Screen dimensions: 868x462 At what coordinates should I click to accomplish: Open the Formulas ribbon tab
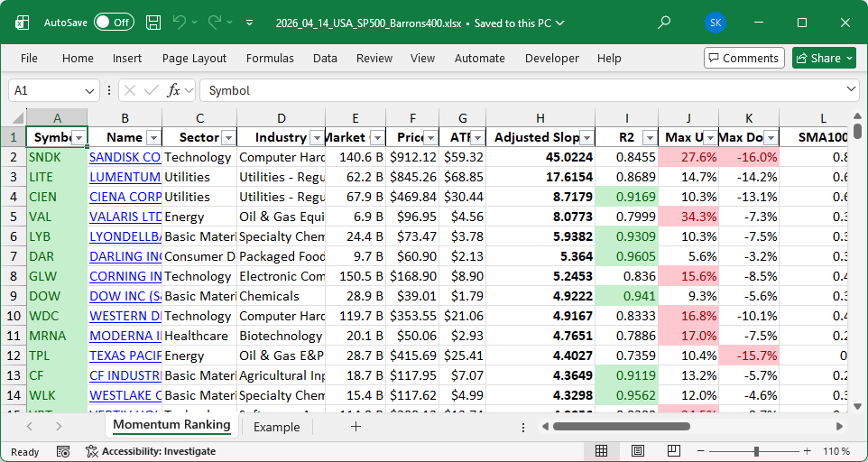coord(270,58)
